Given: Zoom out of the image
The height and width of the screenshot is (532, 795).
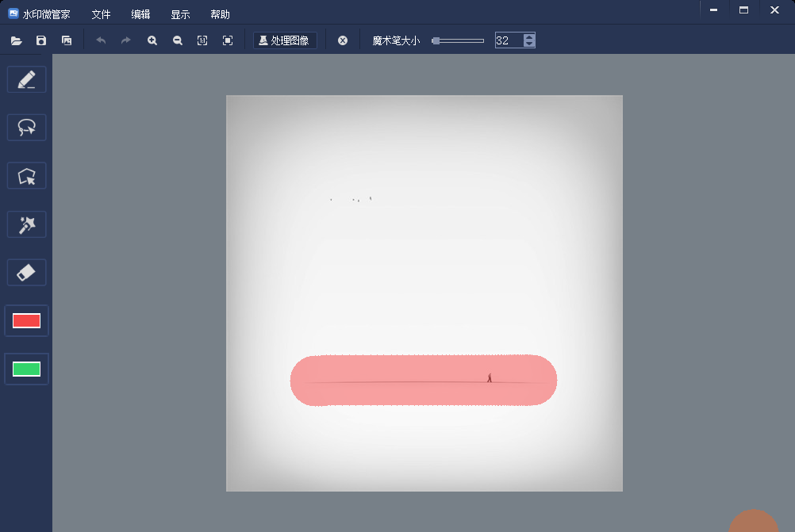Looking at the screenshot, I should click(x=178, y=40).
